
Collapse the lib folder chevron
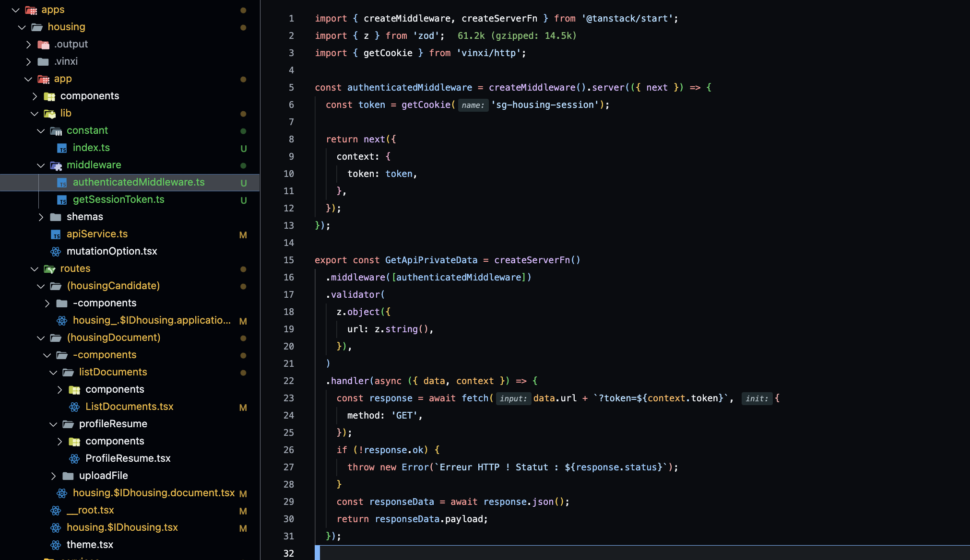click(35, 113)
